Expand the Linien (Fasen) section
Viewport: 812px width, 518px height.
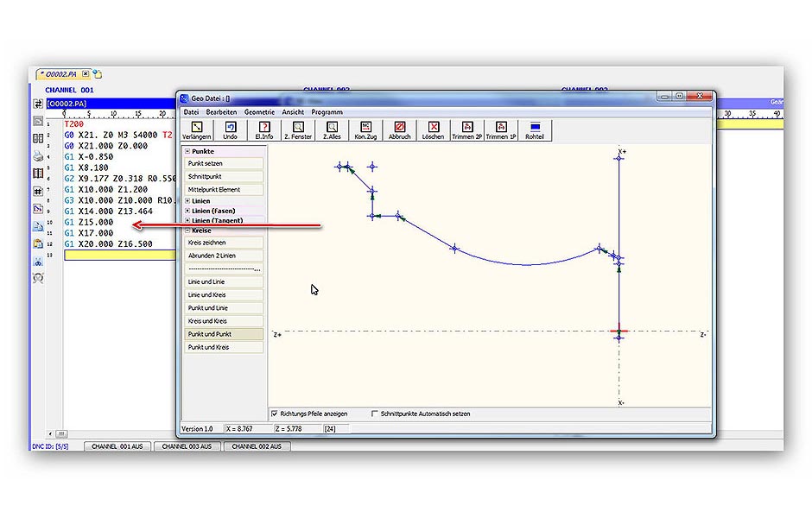(187, 211)
